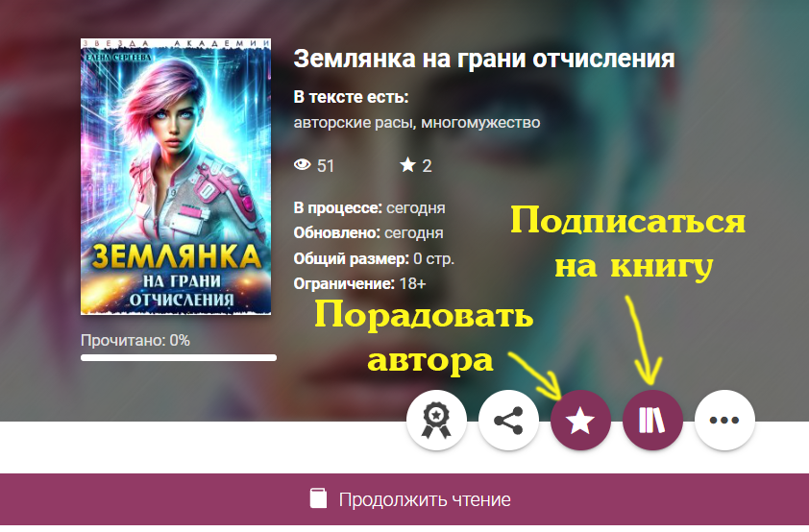Click the Продолжить чтение button
Viewport: 809px width, 532px height.
tap(404, 499)
